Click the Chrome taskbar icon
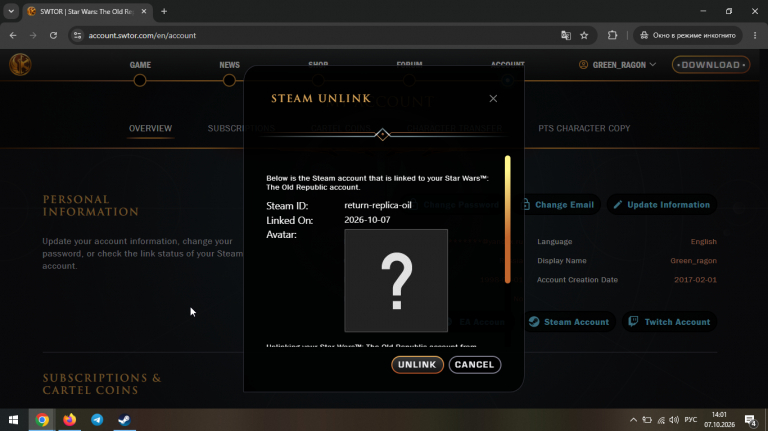Screen dimensions: 768x431 click(x=42, y=420)
